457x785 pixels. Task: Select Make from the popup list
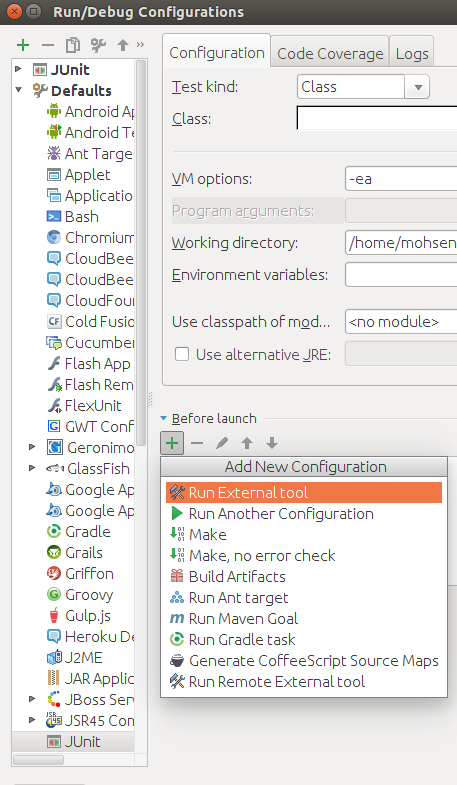304,535
